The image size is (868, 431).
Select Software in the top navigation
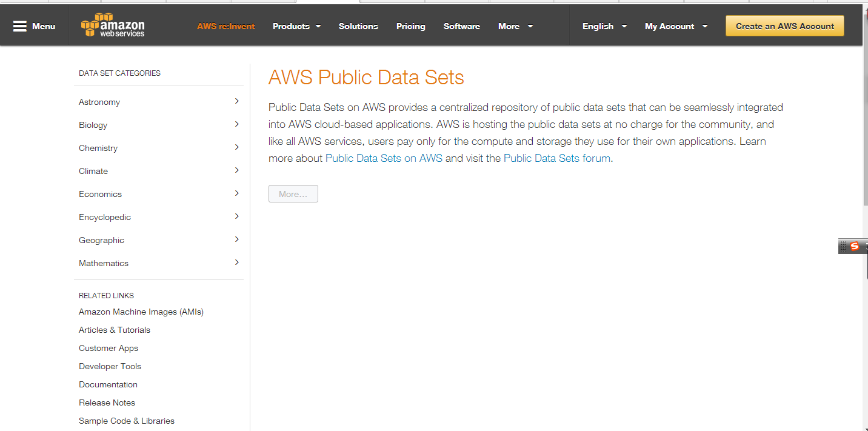(462, 26)
